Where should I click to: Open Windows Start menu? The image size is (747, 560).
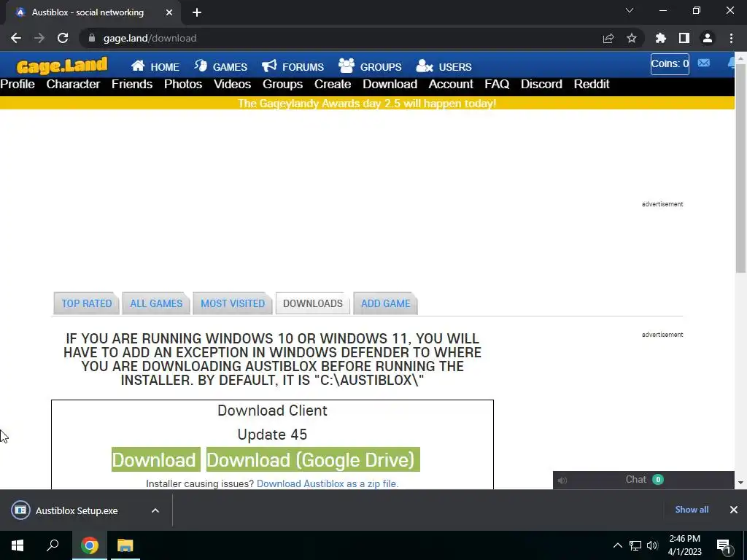point(18,545)
